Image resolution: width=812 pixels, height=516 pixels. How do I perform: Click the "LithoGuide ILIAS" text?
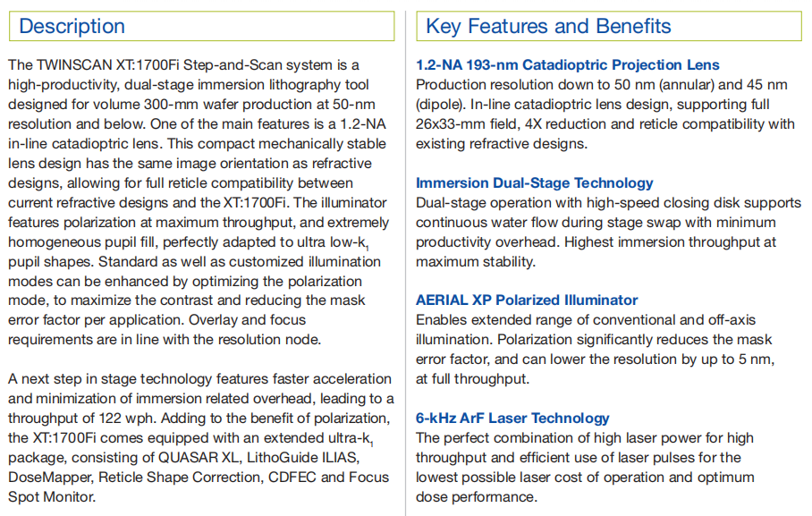tap(312, 458)
